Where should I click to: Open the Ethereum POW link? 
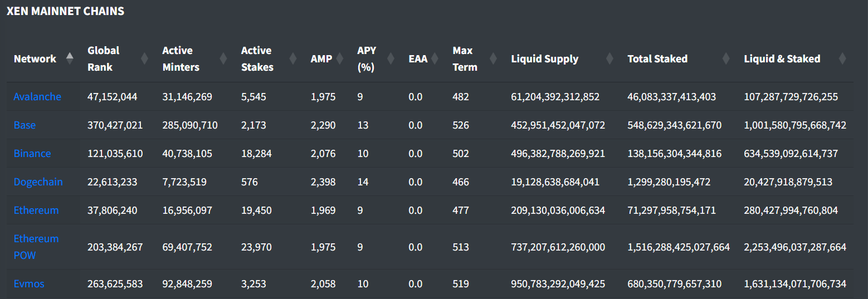(36, 247)
